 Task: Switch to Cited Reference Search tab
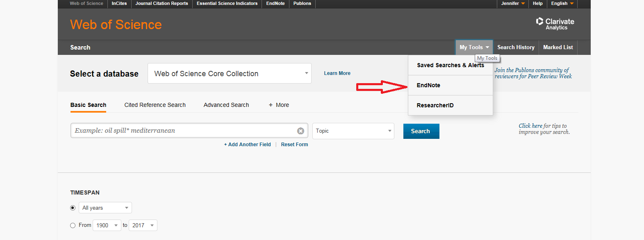[x=155, y=105]
